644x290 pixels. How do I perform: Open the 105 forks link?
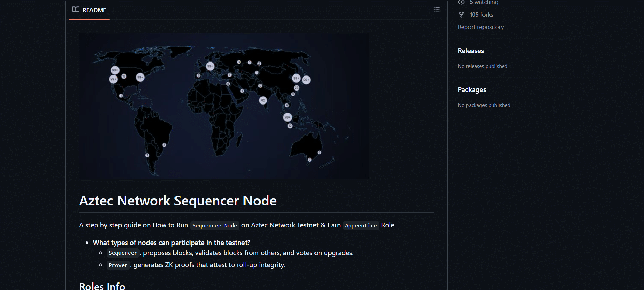481,15
